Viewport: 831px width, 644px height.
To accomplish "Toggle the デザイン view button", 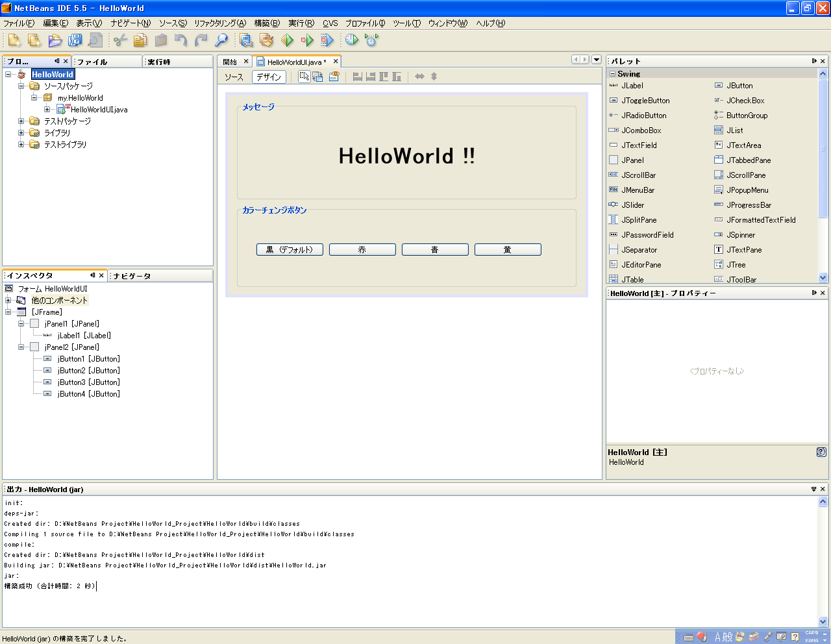I will [269, 77].
